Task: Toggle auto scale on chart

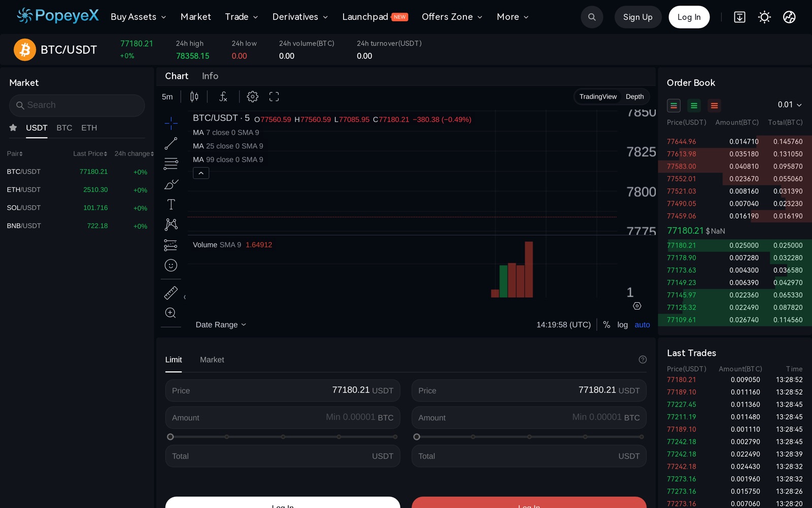Action: pyautogui.click(x=642, y=325)
